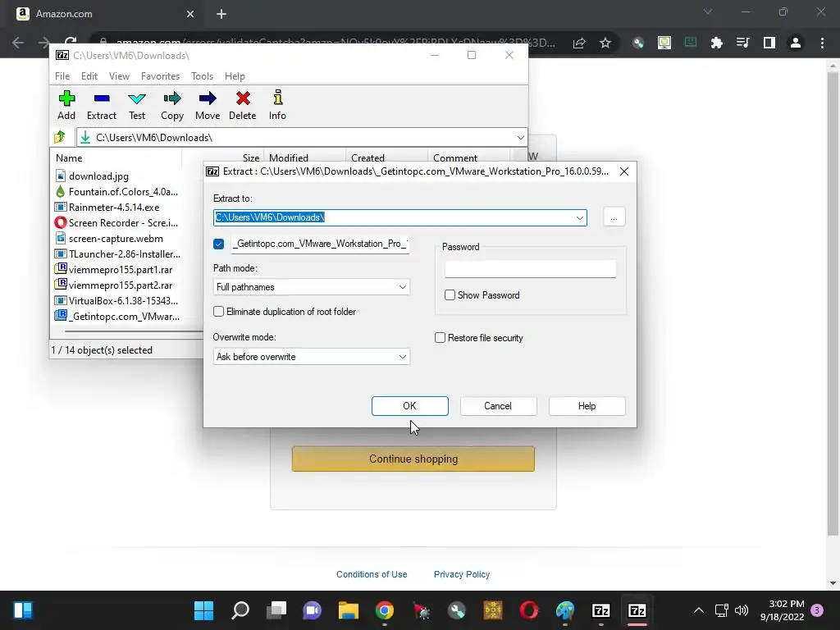Toggle the Chrome side panel
The width and height of the screenshot is (840, 630).
point(769,43)
